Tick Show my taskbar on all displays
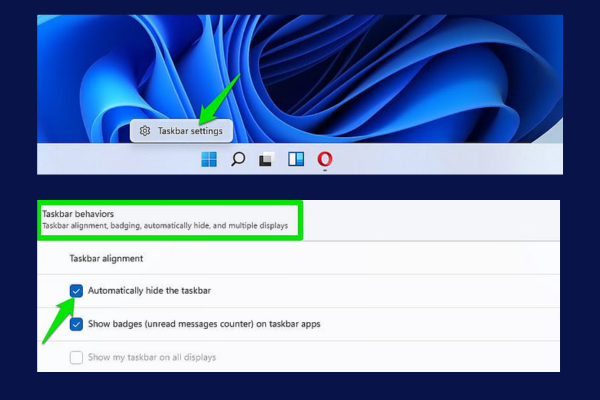Viewport: 600px width, 400px height. point(76,358)
